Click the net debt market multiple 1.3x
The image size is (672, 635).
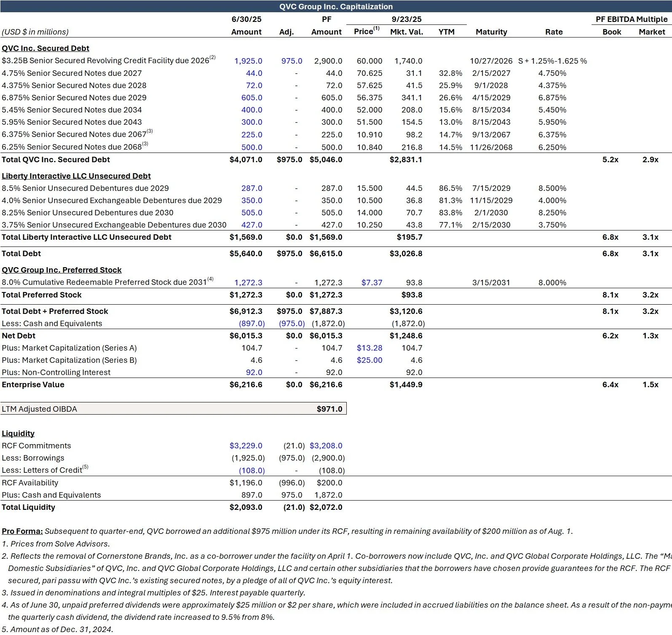tap(650, 335)
